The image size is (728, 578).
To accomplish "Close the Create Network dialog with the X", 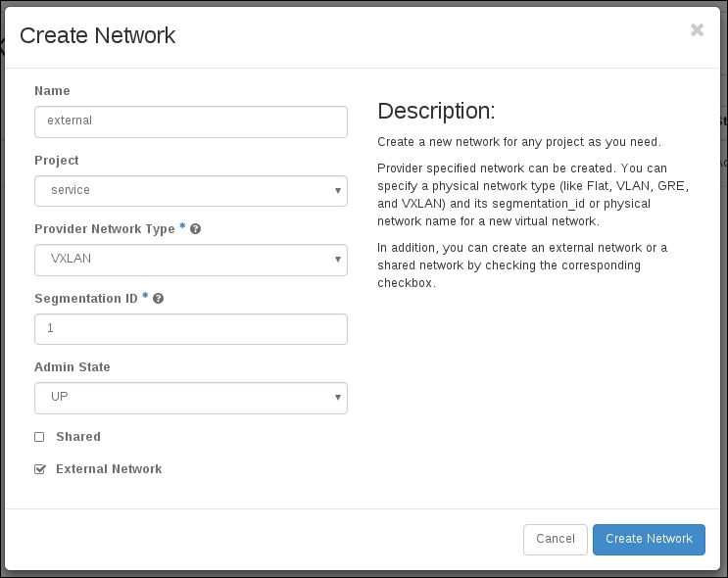I will click(697, 30).
